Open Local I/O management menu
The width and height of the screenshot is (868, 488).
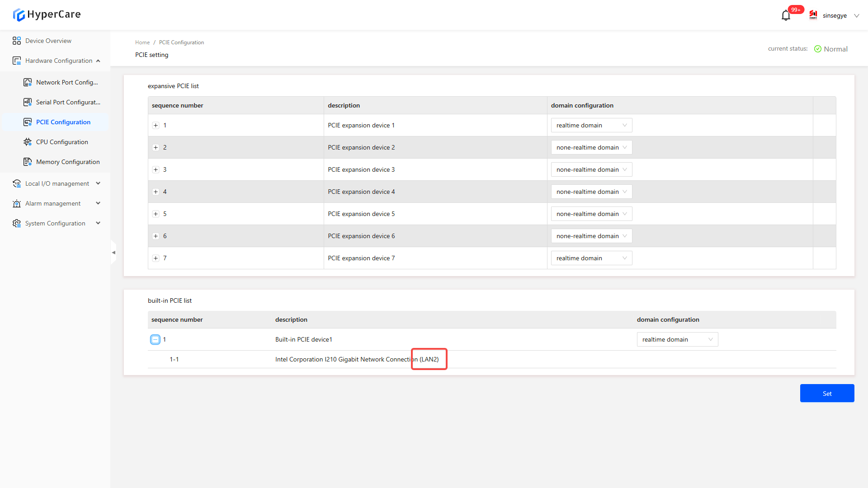tap(57, 183)
